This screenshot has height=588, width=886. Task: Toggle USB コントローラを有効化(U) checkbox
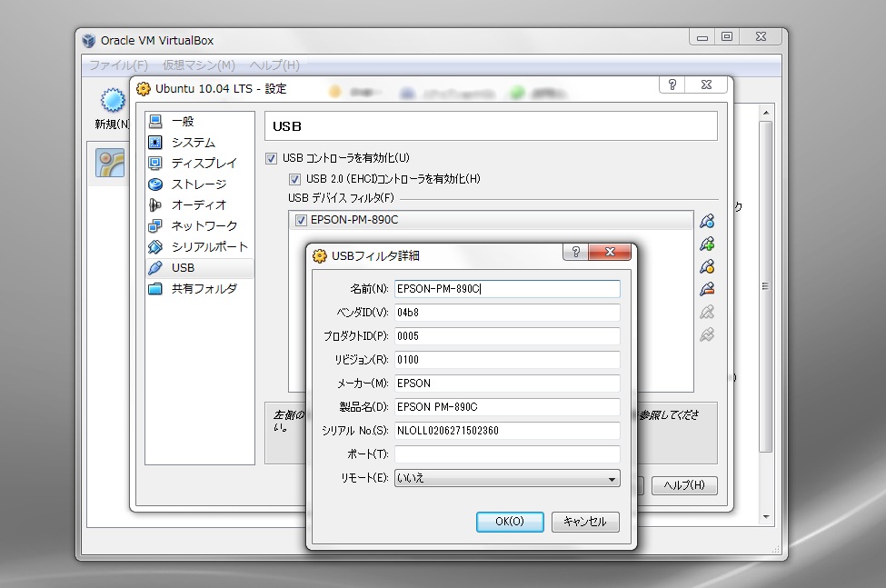pyautogui.click(x=271, y=159)
